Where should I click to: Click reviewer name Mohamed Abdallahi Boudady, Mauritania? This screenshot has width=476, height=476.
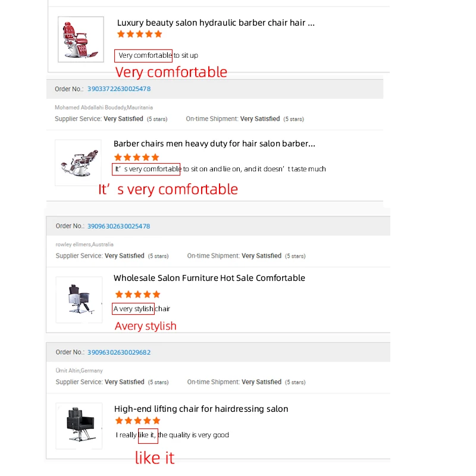(104, 108)
